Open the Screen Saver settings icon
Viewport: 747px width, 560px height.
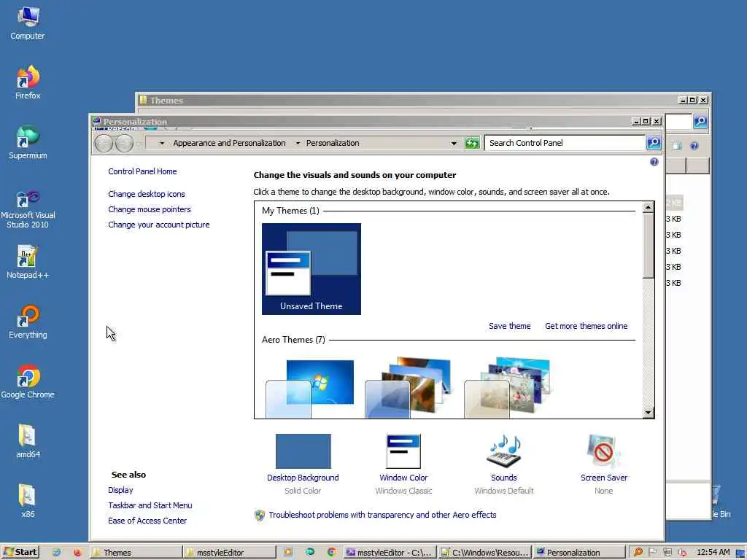coord(603,451)
